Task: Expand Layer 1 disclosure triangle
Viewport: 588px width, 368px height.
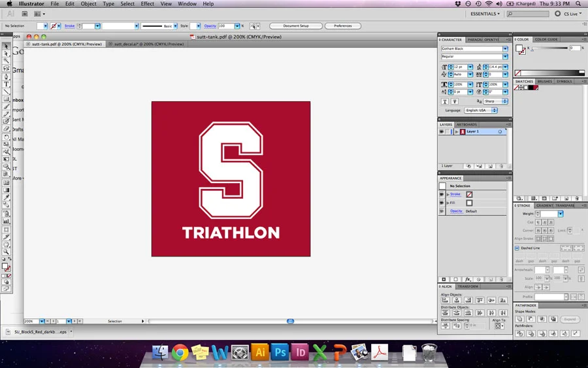Action: tap(457, 131)
